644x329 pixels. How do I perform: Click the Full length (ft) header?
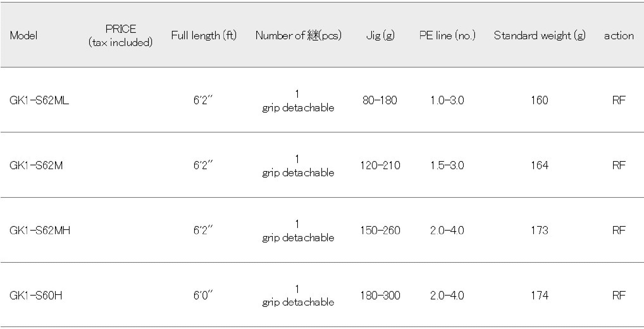tap(204, 35)
